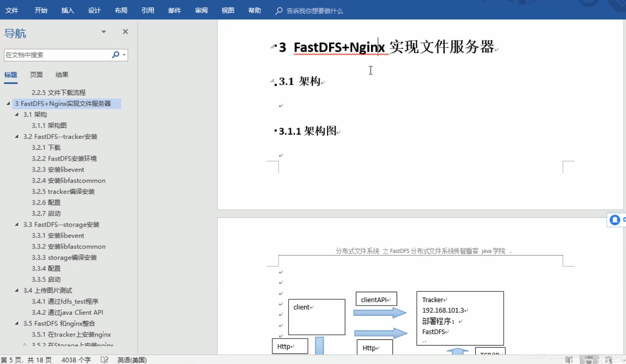Switch to the 审阅 ribbon tab
This screenshot has height=364, width=626.
click(x=201, y=10)
